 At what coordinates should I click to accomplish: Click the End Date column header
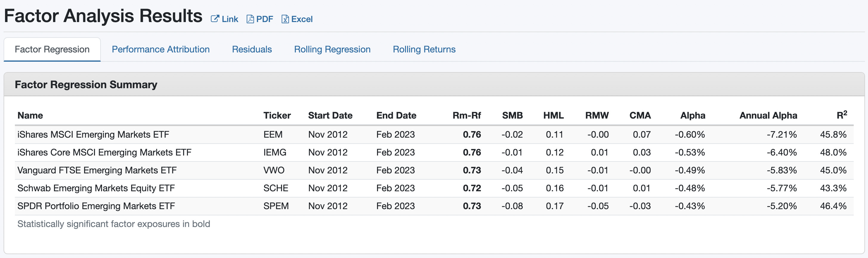(396, 115)
